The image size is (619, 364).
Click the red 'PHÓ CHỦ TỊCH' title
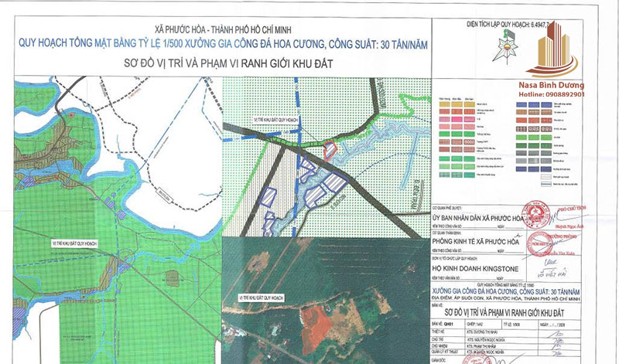pos(571,208)
